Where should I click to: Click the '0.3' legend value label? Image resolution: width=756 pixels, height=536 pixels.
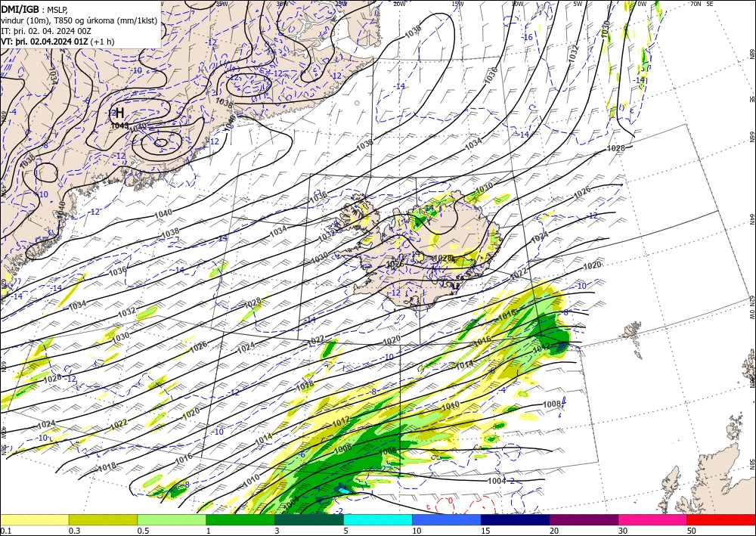coord(74,531)
